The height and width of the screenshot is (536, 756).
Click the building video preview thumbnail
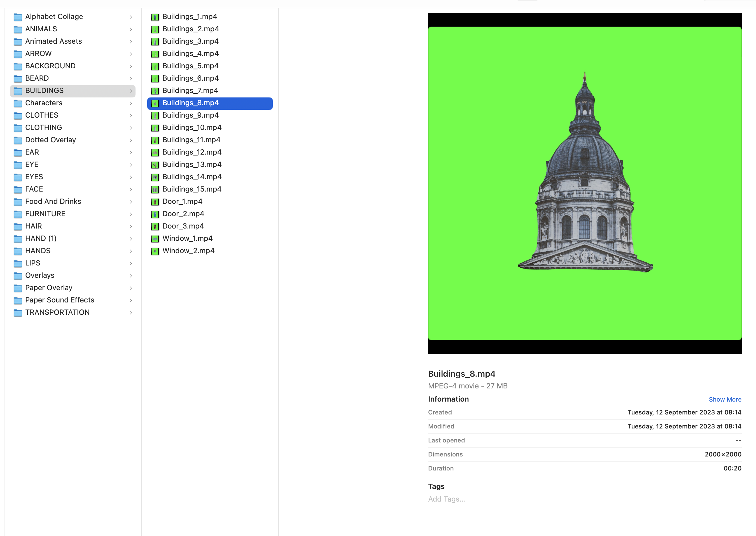point(584,183)
